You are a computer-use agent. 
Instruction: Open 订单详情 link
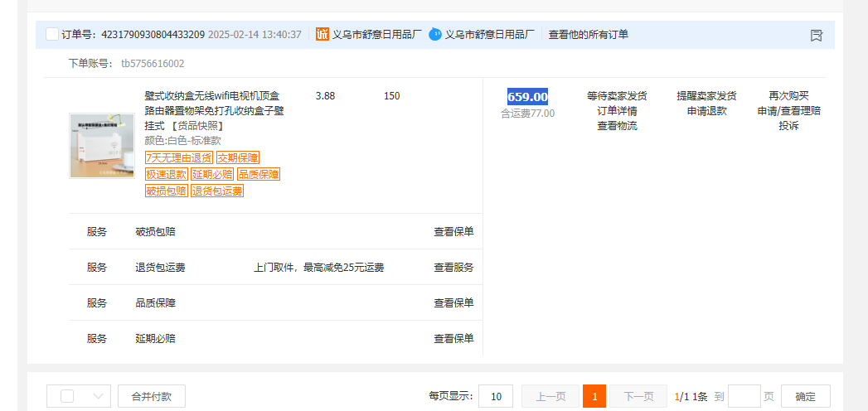coord(617,111)
